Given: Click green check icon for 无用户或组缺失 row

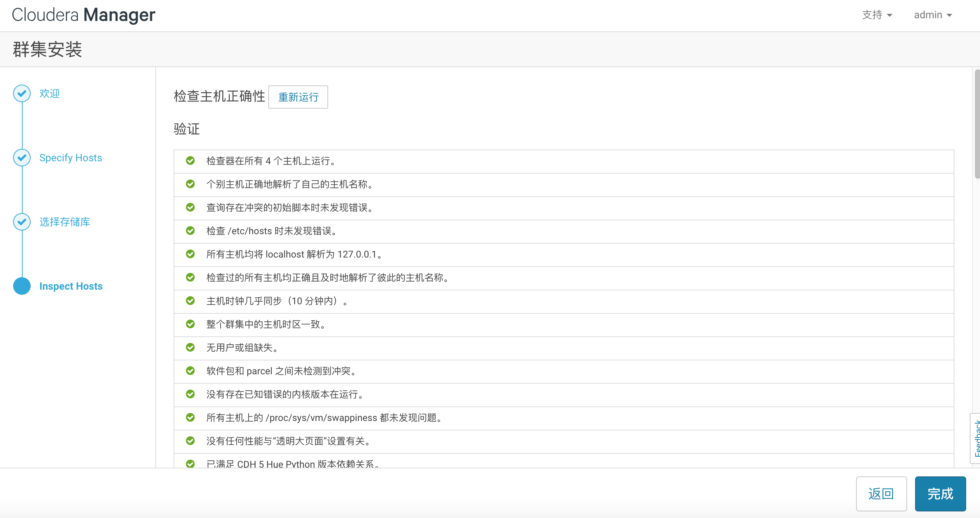Looking at the screenshot, I should tap(190, 348).
